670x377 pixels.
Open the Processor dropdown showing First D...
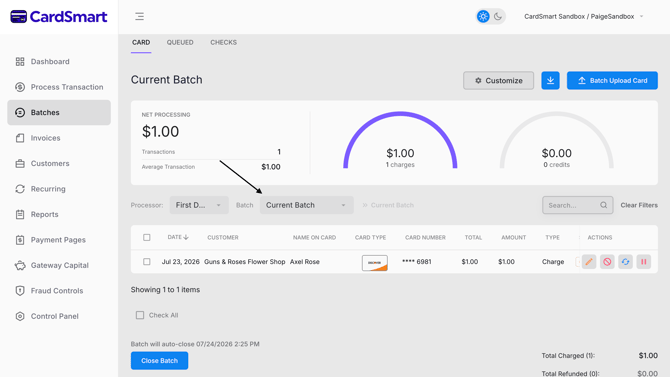coord(199,205)
